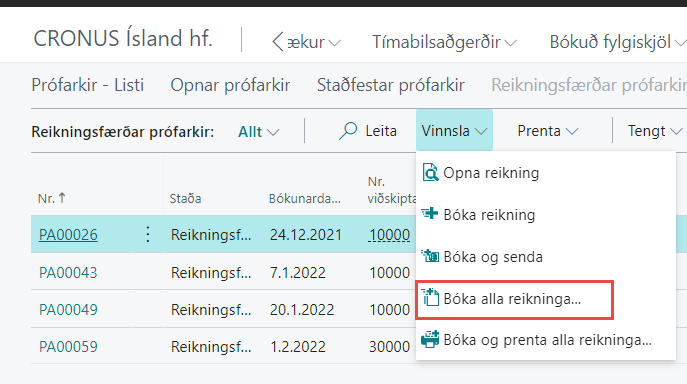Open the Tímabilsaðgerðir menu
Image resolution: width=687 pixels, height=384 pixels.
(444, 42)
